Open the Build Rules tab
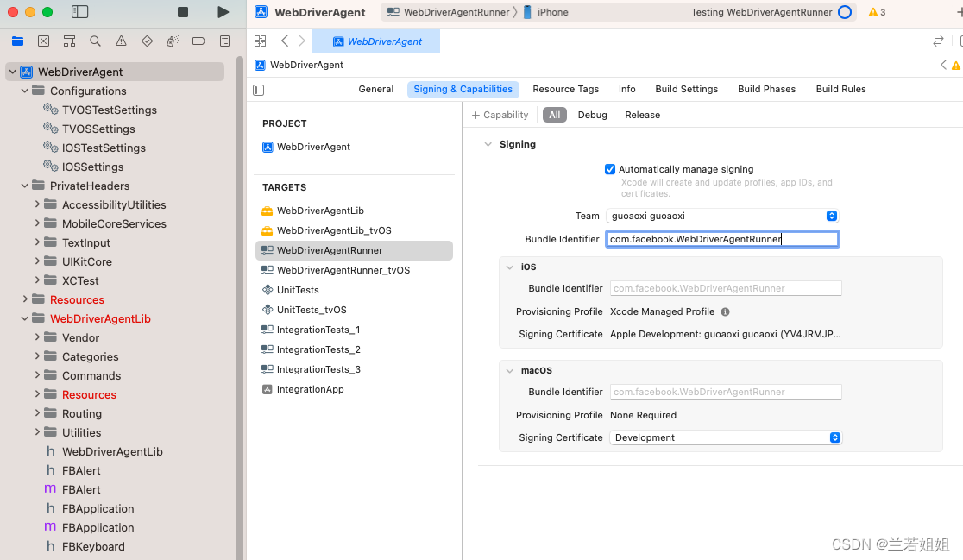Viewport: 963px width, 560px height. 840,89
